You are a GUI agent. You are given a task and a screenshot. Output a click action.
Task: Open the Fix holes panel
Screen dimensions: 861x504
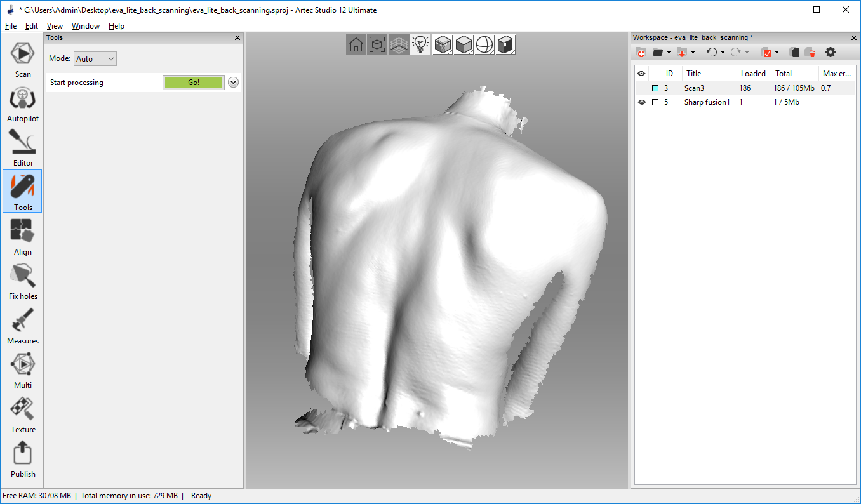pos(23,281)
